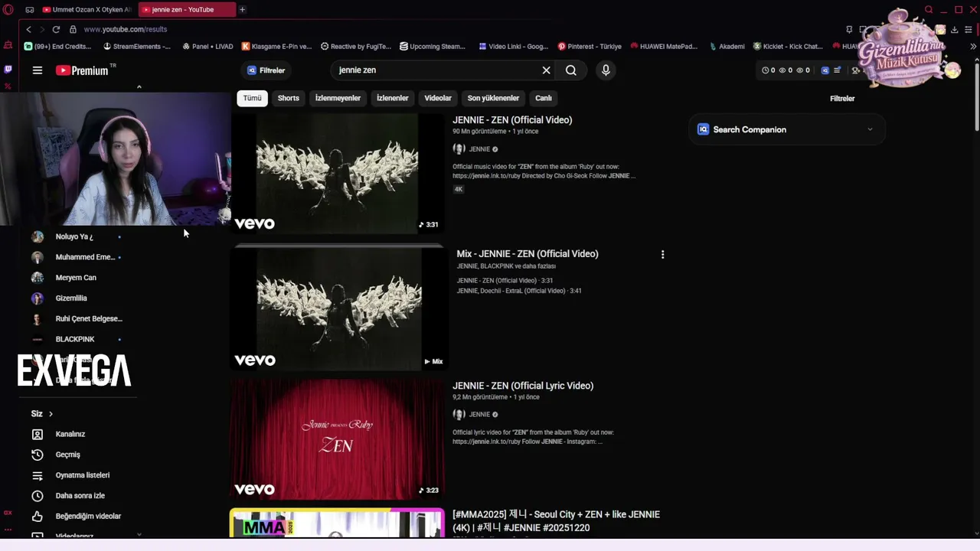The height and width of the screenshot is (551, 980).
Task: Clear the search box text
Action: click(546, 70)
